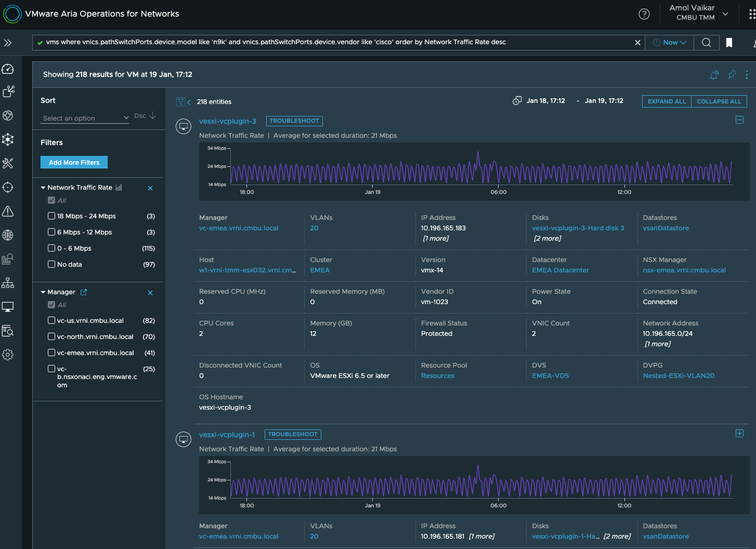Image resolution: width=756 pixels, height=549 pixels.
Task: Toggle the All checkbox under Manager
Action: tap(51, 305)
